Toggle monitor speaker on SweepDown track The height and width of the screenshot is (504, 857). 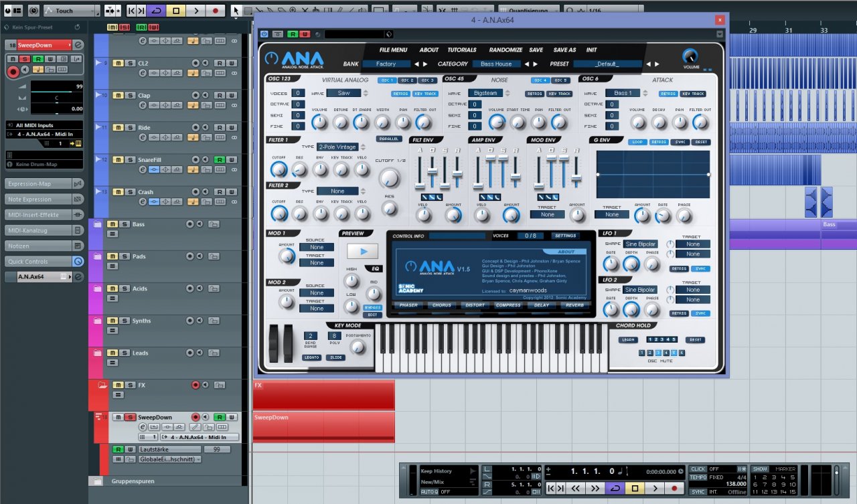click(x=206, y=417)
